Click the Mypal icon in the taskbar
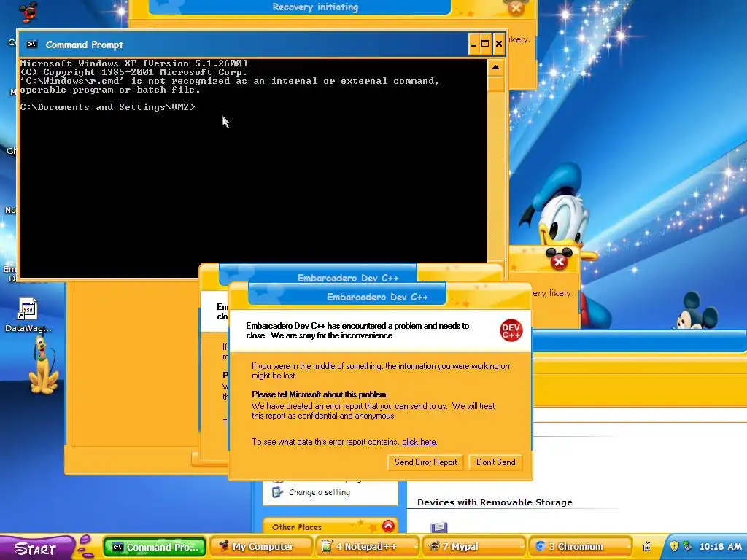Viewport: 747px width, 560px height. pos(434,547)
